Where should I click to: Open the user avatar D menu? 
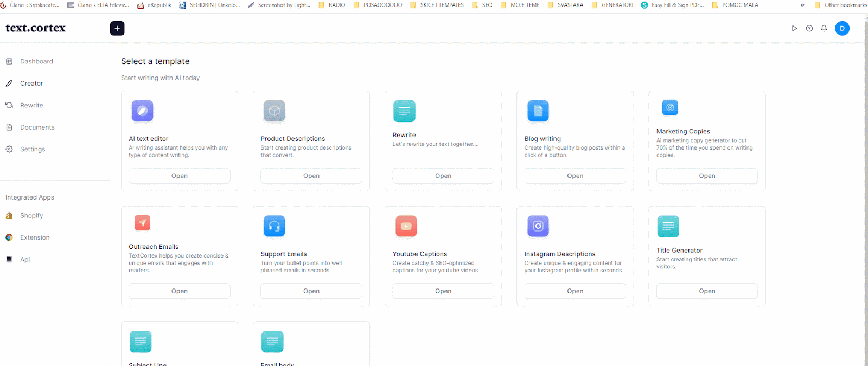tap(842, 28)
